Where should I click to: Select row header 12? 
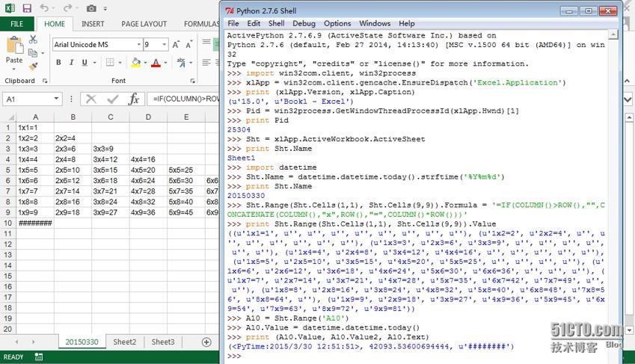click(x=7, y=244)
